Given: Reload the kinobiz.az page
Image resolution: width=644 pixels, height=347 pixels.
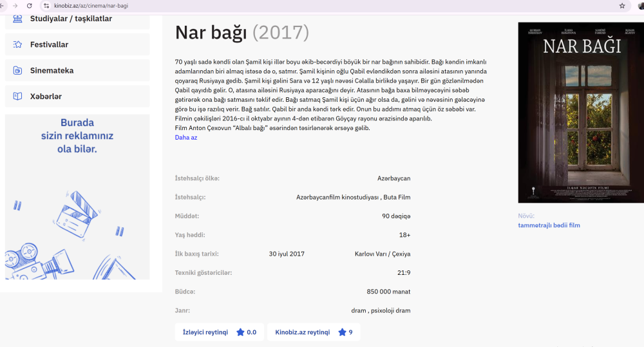Looking at the screenshot, I should click(x=29, y=6).
